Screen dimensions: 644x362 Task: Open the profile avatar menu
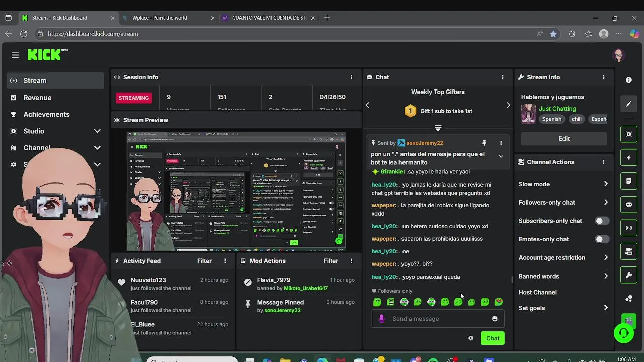(619, 55)
